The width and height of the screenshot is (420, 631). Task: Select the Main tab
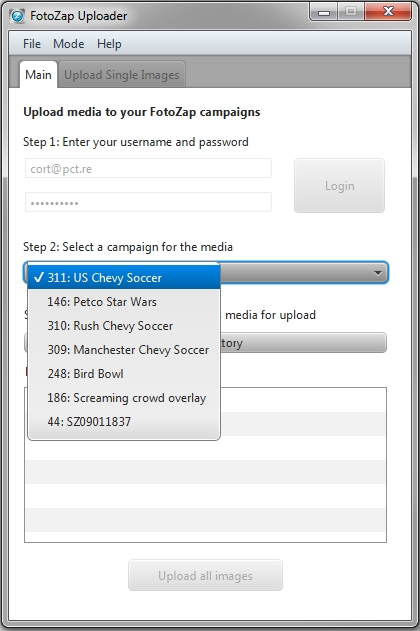tap(38, 75)
